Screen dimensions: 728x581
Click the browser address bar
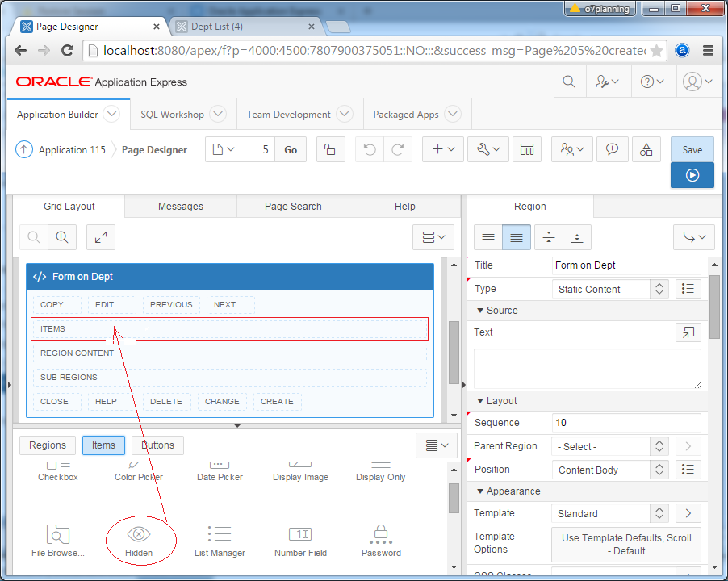click(x=374, y=50)
